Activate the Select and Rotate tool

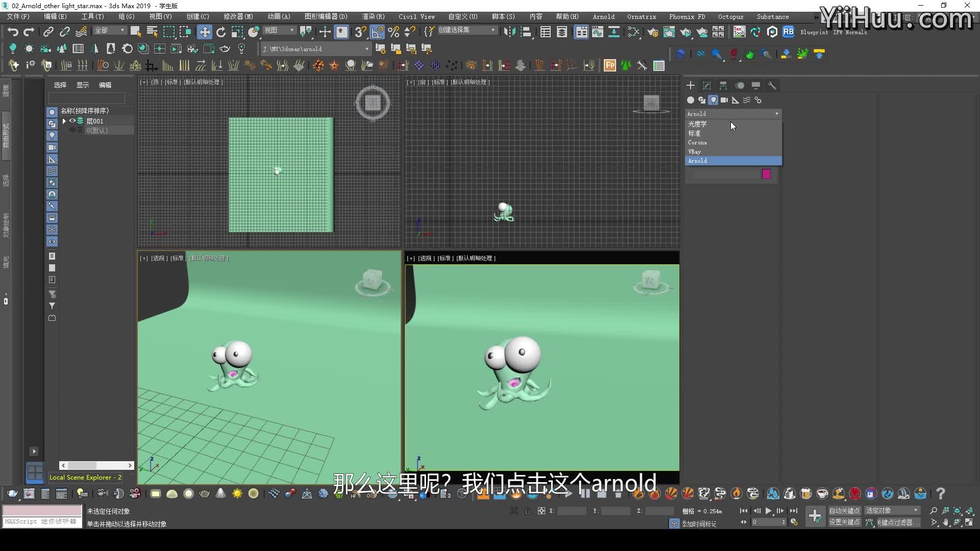(221, 32)
